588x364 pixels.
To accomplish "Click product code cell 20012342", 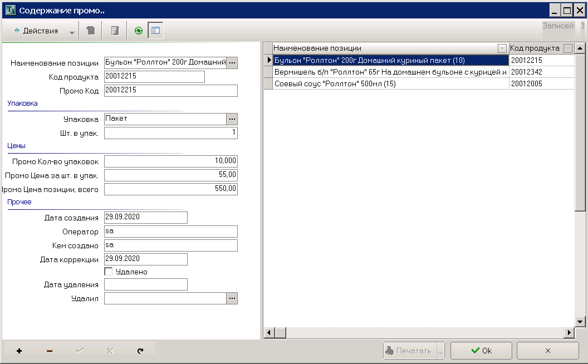I will (541, 72).
